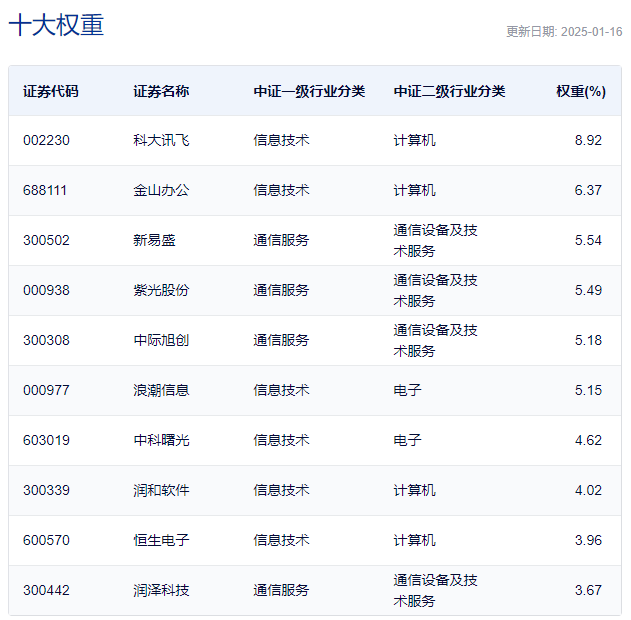Image resolution: width=631 pixels, height=620 pixels.
Task: Click 计算机 in the 润和软件 row
Action: pos(414,490)
